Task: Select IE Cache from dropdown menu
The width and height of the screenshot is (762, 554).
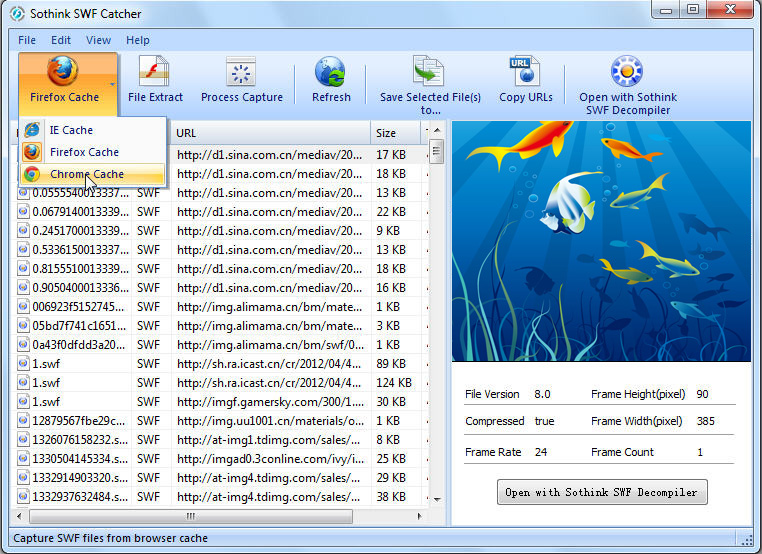Action: pos(93,130)
